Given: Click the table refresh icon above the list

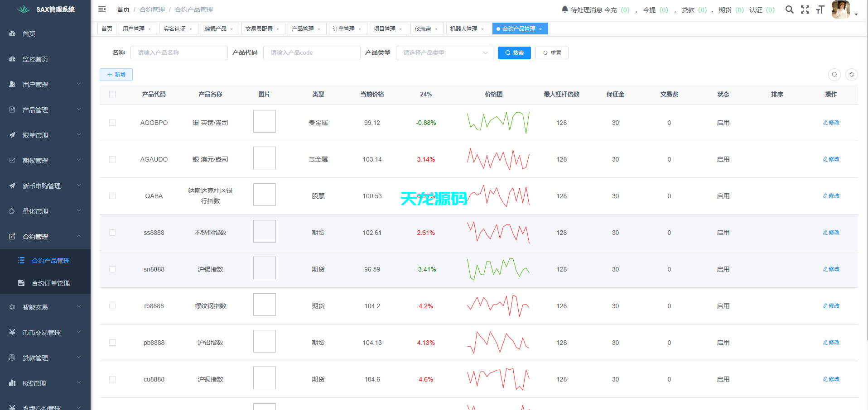Looking at the screenshot, I should [x=852, y=74].
